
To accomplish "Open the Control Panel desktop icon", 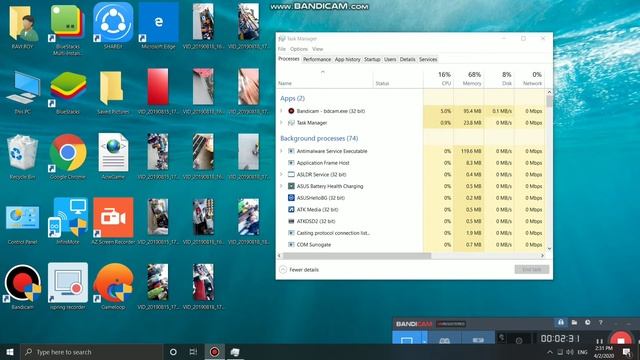I will pyautogui.click(x=22, y=224).
